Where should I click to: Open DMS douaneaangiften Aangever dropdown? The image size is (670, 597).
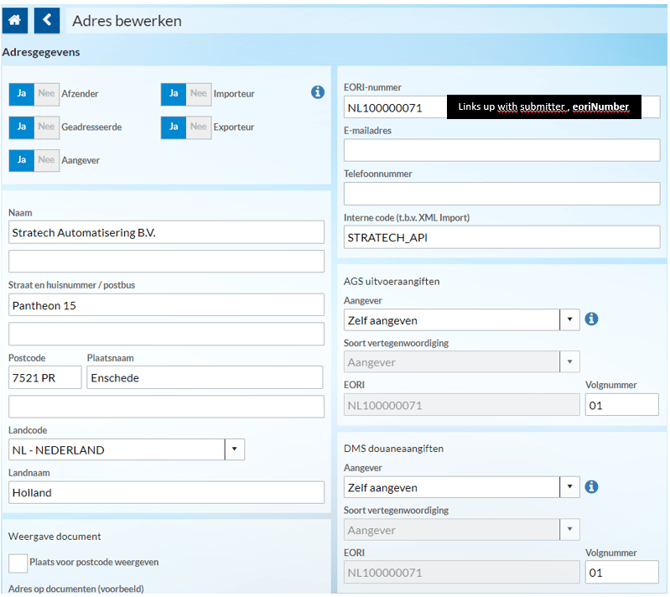click(x=461, y=487)
